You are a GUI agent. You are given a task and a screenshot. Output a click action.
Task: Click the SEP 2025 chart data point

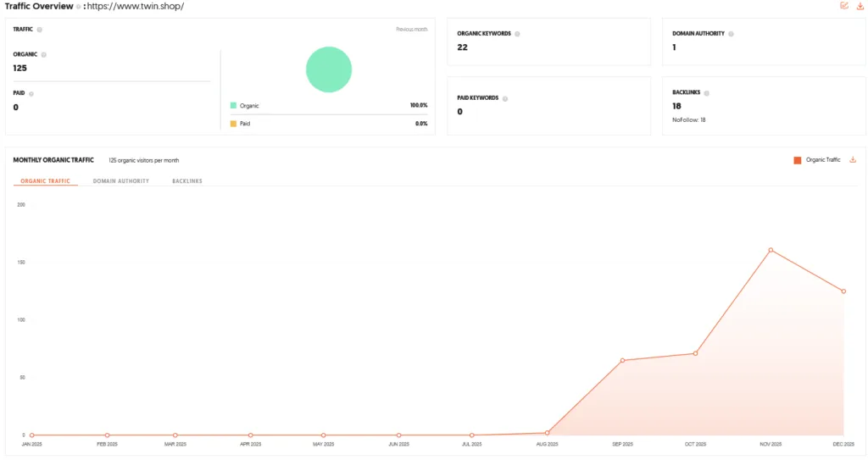pos(623,360)
